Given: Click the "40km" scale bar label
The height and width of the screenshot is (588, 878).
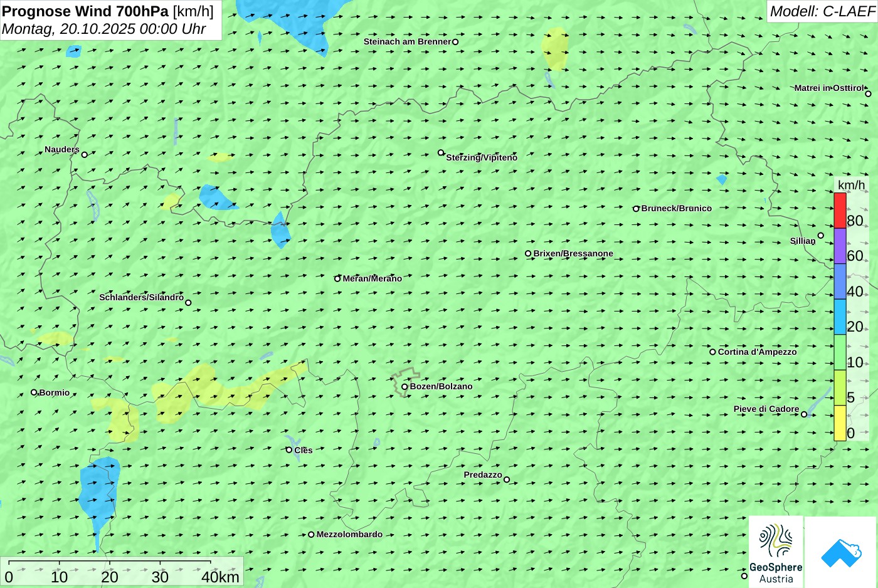Looking at the screenshot, I should click(x=220, y=577).
